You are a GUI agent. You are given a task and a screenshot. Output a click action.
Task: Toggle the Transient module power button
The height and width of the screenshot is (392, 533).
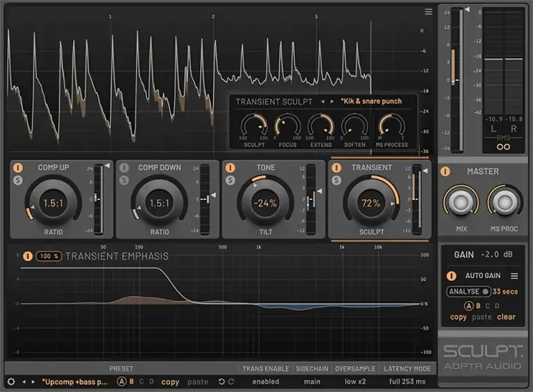[336, 168]
